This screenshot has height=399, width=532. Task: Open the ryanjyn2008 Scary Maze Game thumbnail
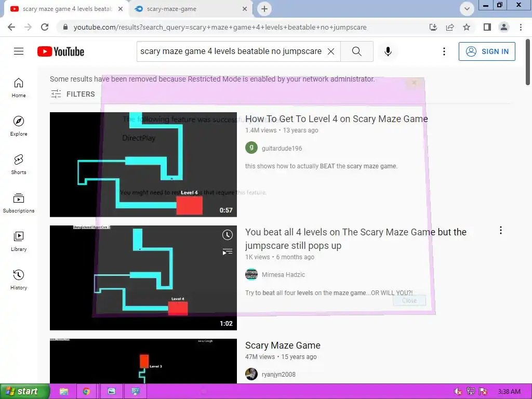pos(143,361)
